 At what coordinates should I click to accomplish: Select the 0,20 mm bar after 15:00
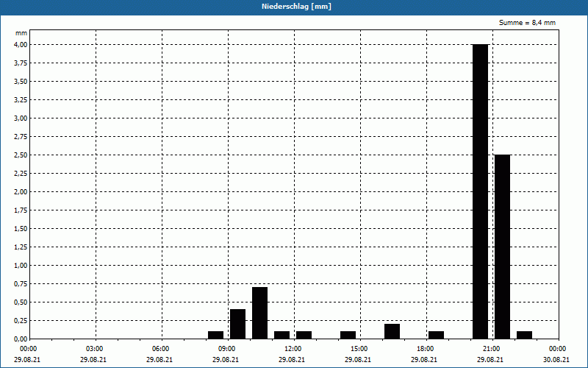point(392,331)
